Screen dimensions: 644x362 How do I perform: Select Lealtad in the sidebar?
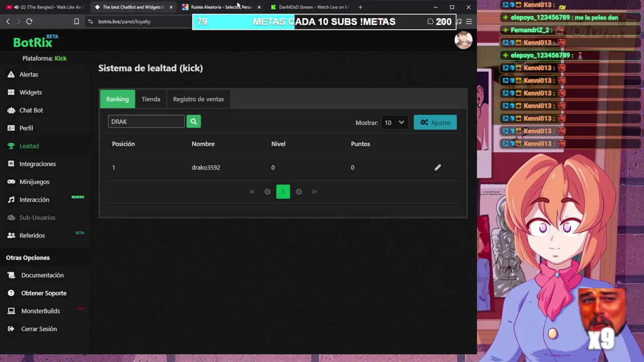click(29, 146)
